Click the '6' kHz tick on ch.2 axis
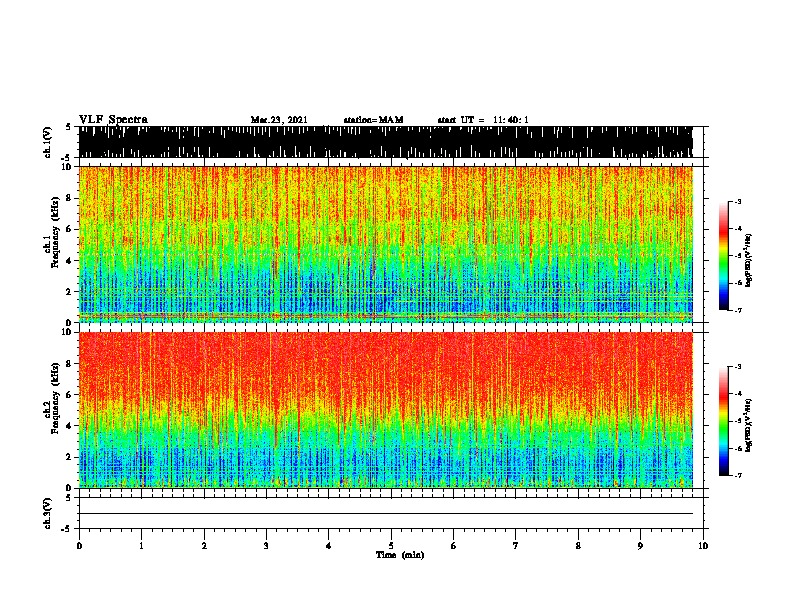Image resolution: width=792 pixels, height=612 pixels. click(x=70, y=394)
